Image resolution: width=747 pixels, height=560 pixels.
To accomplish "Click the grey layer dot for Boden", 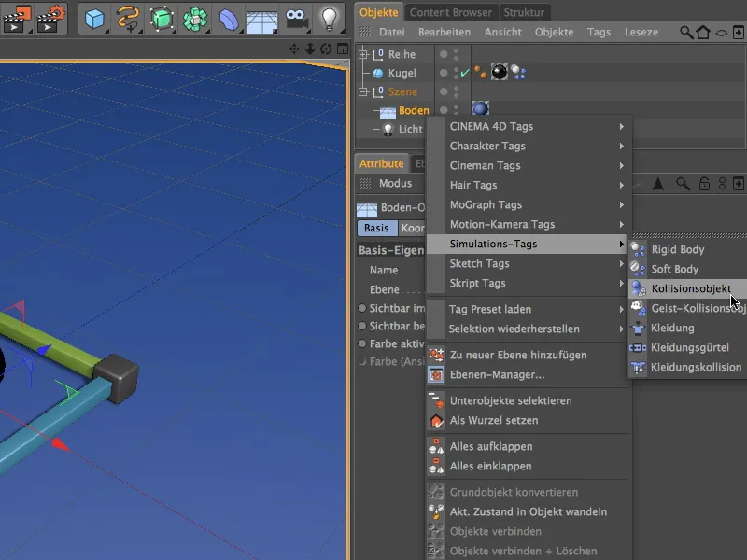I will (x=444, y=110).
